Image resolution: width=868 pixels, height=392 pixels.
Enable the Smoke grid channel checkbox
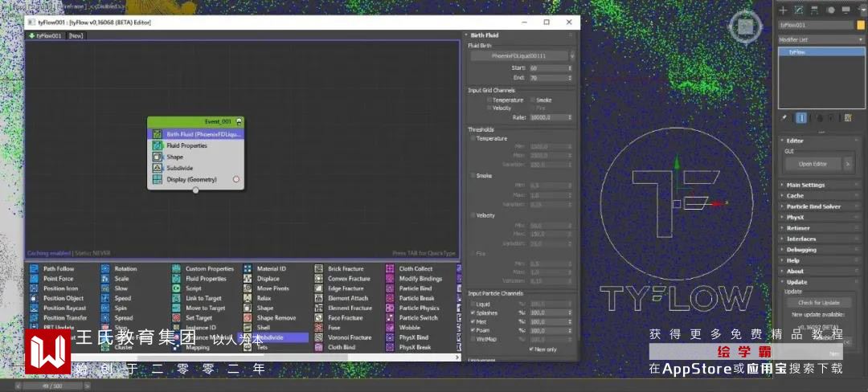533,100
